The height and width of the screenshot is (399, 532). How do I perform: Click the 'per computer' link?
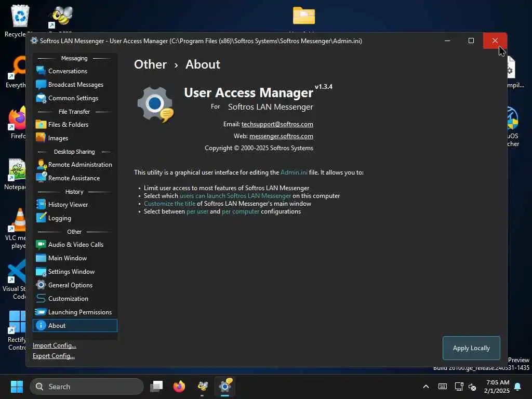pyautogui.click(x=241, y=211)
